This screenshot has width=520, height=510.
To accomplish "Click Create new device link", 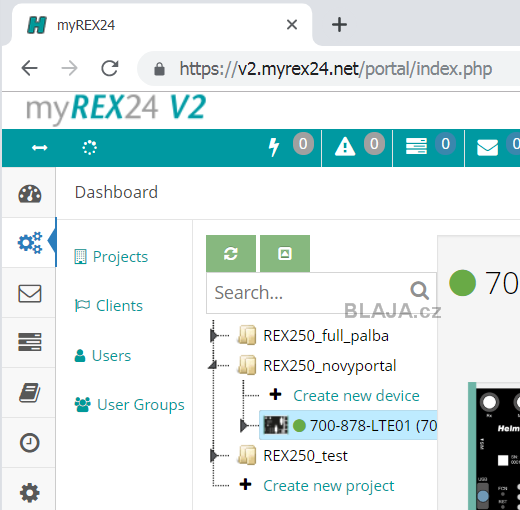I will click(x=356, y=396).
